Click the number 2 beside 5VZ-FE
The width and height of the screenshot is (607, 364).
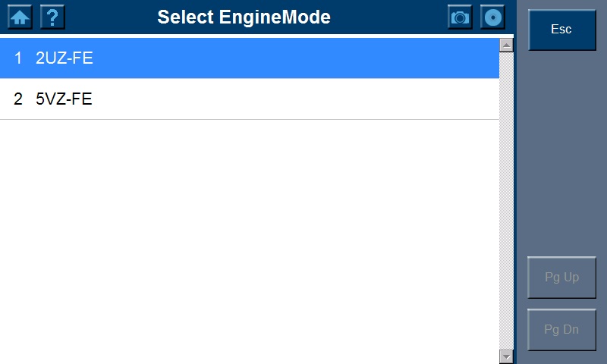pos(18,99)
